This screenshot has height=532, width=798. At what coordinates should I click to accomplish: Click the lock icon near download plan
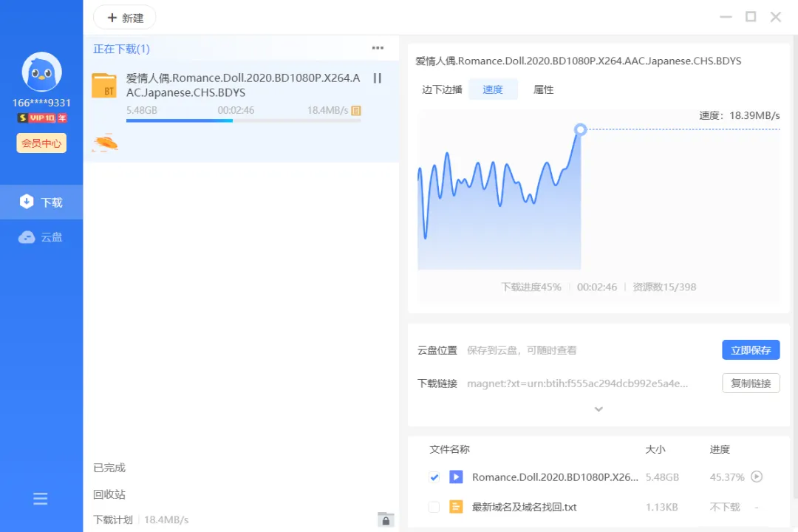[386, 519]
